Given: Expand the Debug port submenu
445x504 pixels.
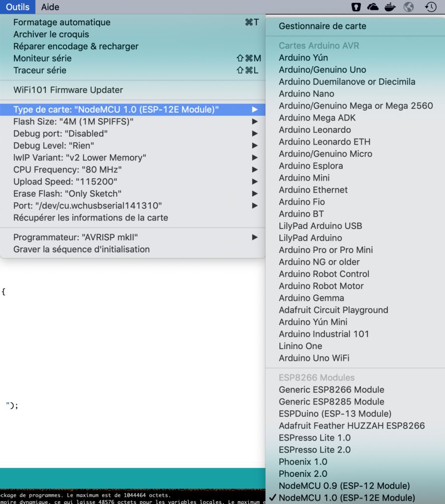Looking at the screenshot, I should (133, 134).
